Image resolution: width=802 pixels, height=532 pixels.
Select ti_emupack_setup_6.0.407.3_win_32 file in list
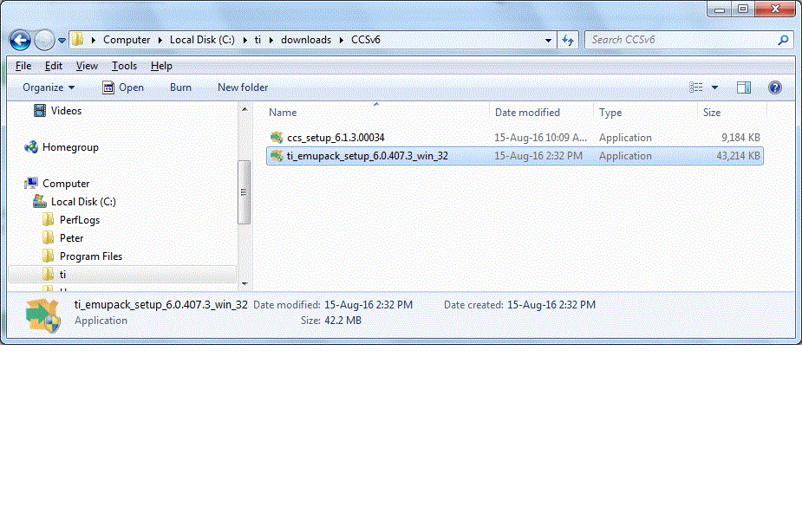tap(514, 156)
